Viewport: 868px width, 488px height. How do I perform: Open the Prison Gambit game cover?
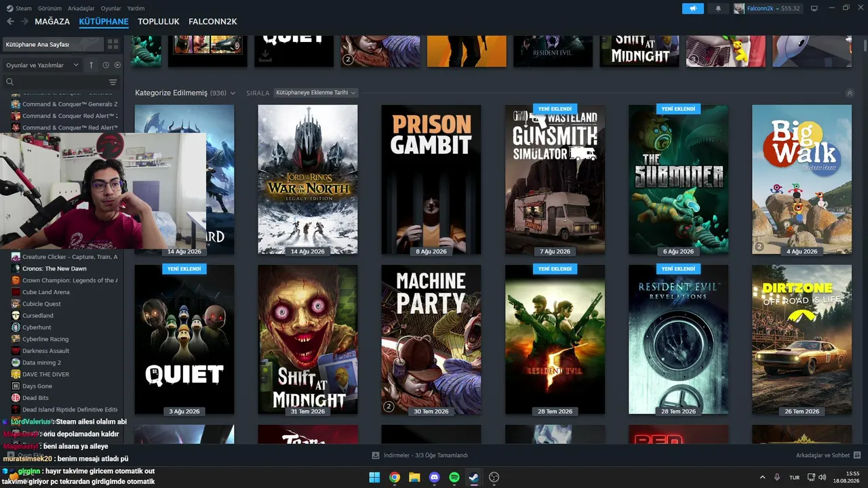[x=431, y=180]
